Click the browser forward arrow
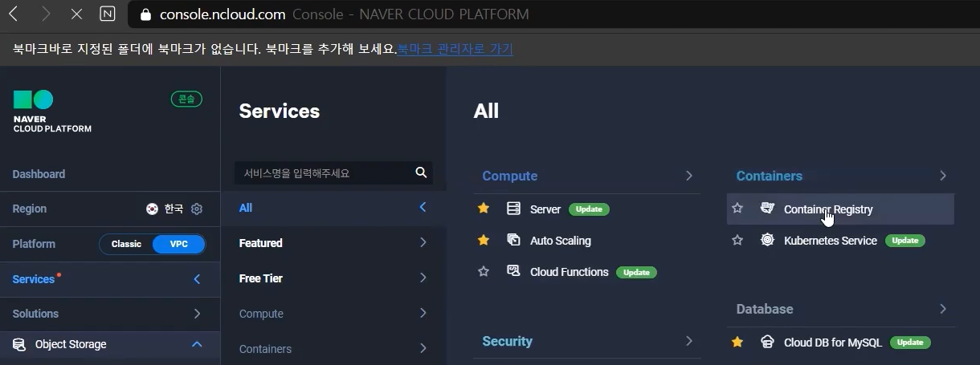The image size is (980, 365). [x=45, y=14]
